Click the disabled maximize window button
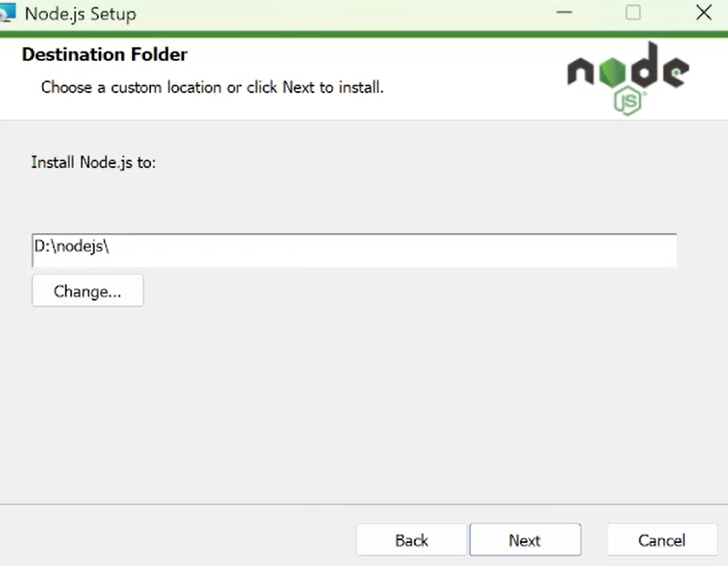The width and height of the screenshot is (728, 566). coord(633,12)
